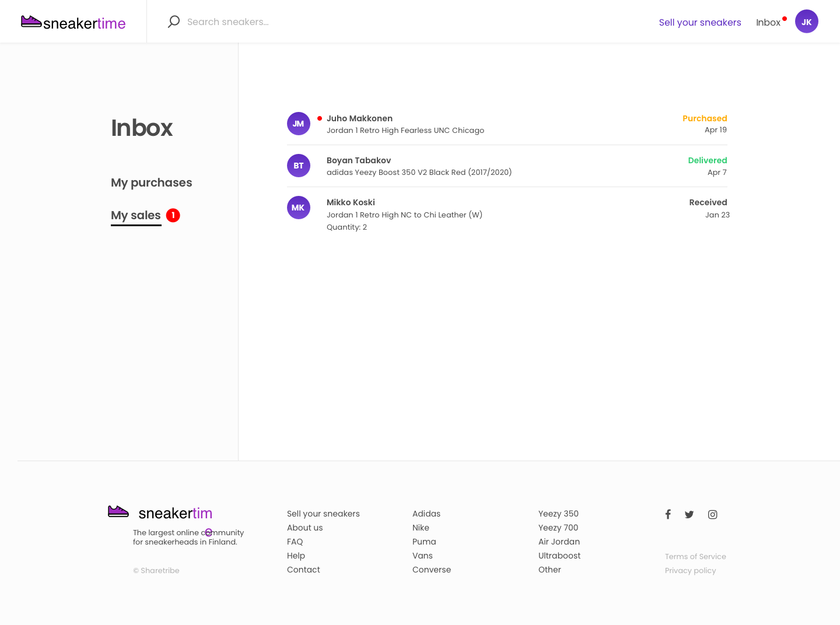Open the Instagram icon in footer

coord(712,514)
